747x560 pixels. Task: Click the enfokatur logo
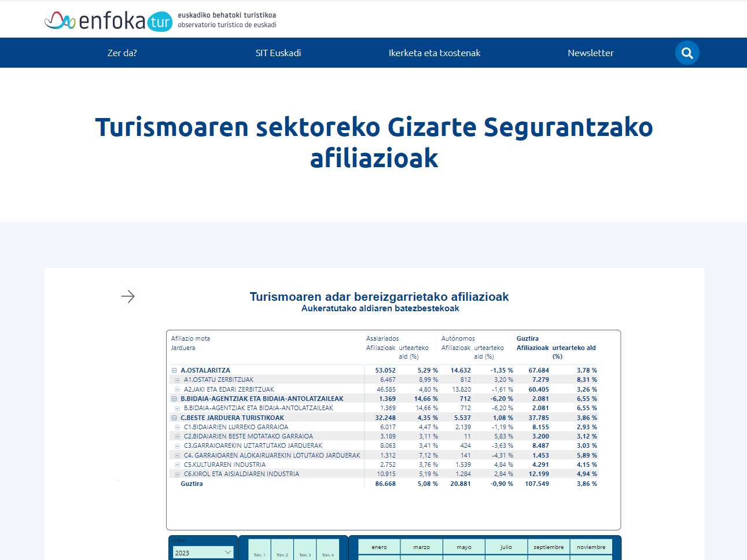click(108, 21)
